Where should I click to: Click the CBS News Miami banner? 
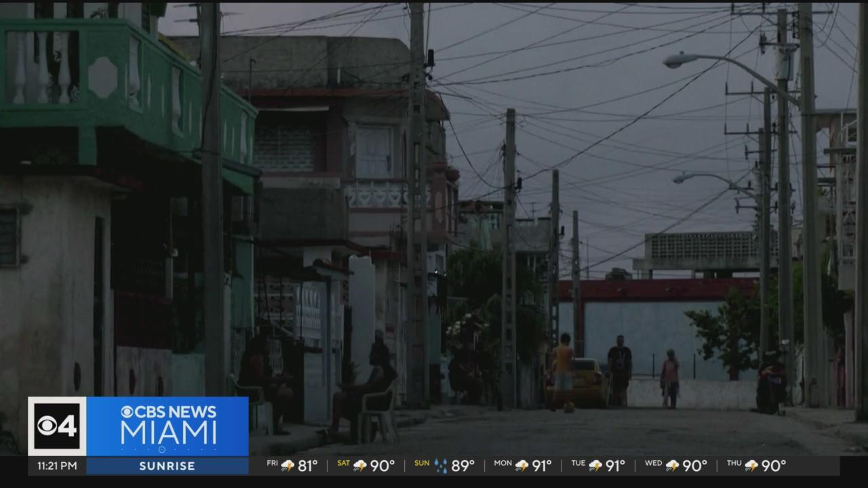point(167,426)
